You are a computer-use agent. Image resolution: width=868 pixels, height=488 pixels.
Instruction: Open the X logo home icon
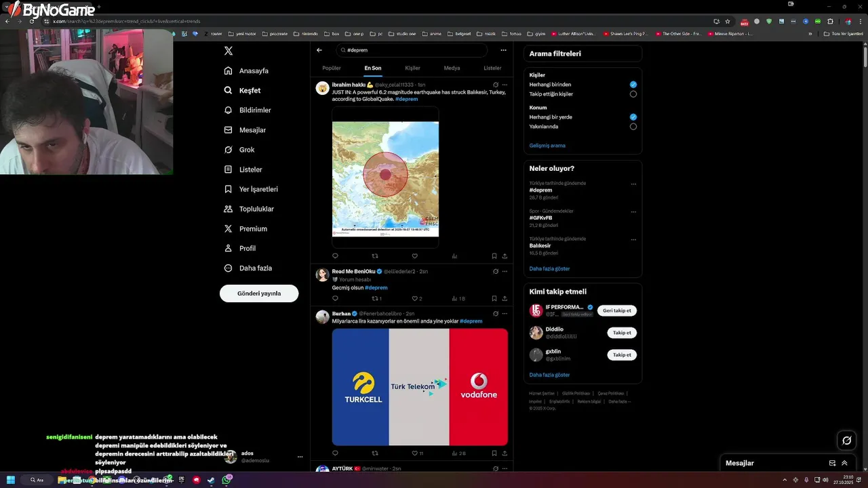coord(229,51)
